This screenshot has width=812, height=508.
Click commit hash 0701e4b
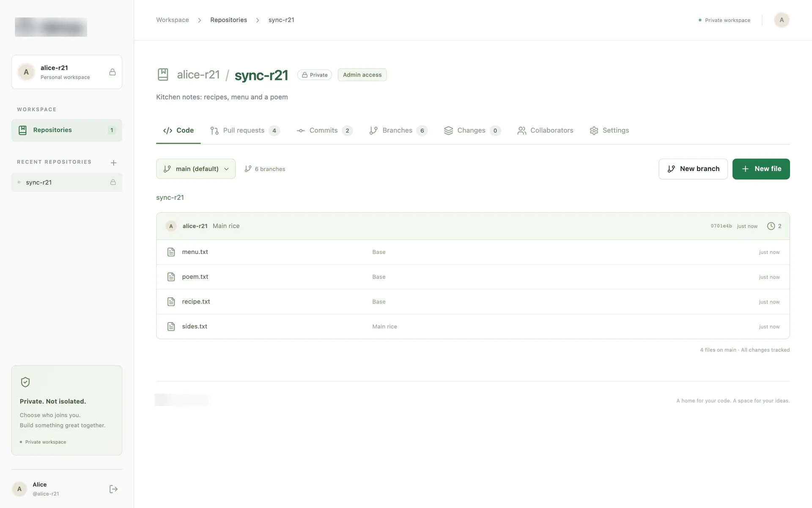click(721, 226)
